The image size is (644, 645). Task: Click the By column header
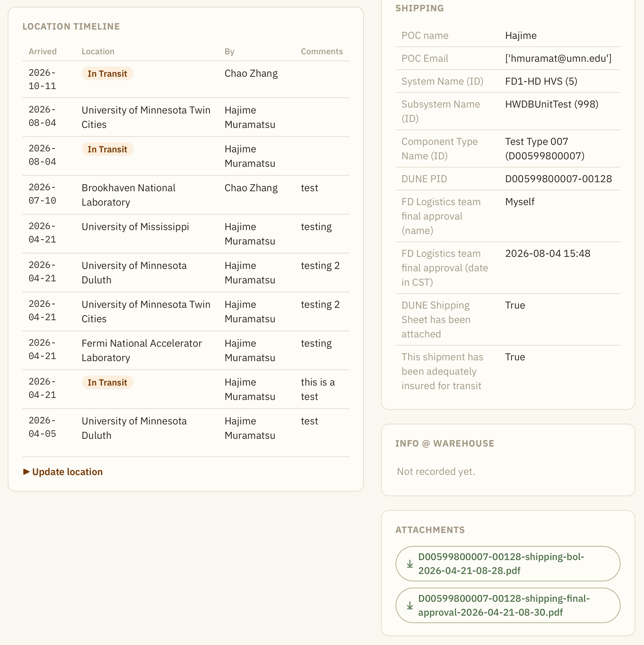[229, 51]
